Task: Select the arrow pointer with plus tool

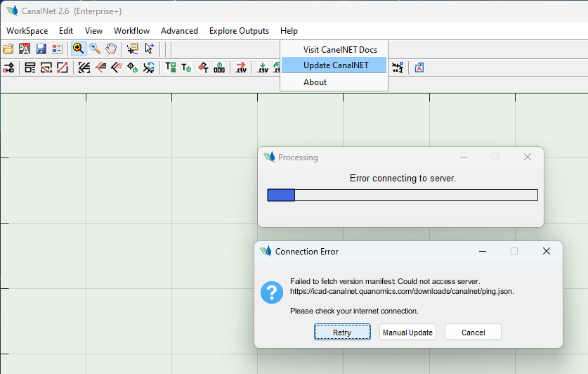Action: tap(149, 49)
